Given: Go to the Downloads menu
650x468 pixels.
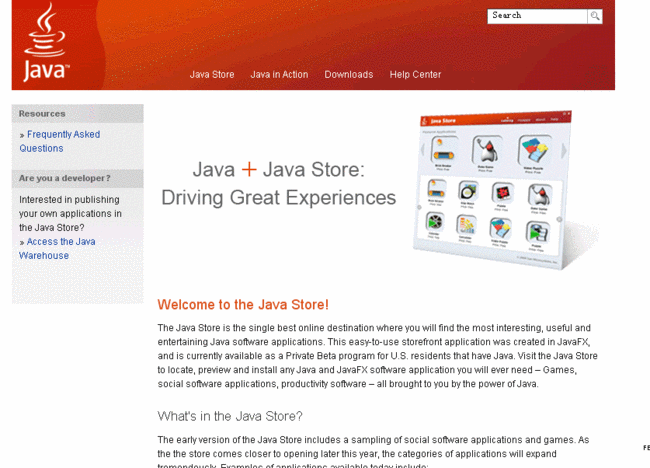Looking at the screenshot, I should (x=349, y=75).
